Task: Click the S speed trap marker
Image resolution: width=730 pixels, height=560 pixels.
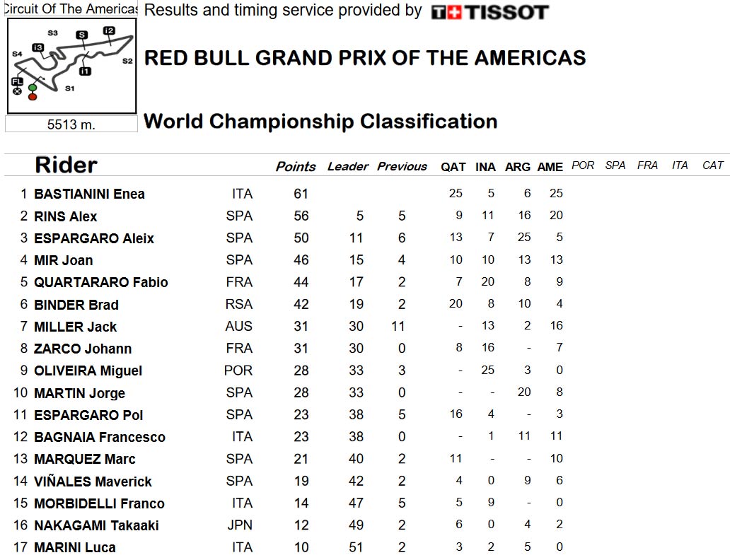Action: tap(81, 35)
